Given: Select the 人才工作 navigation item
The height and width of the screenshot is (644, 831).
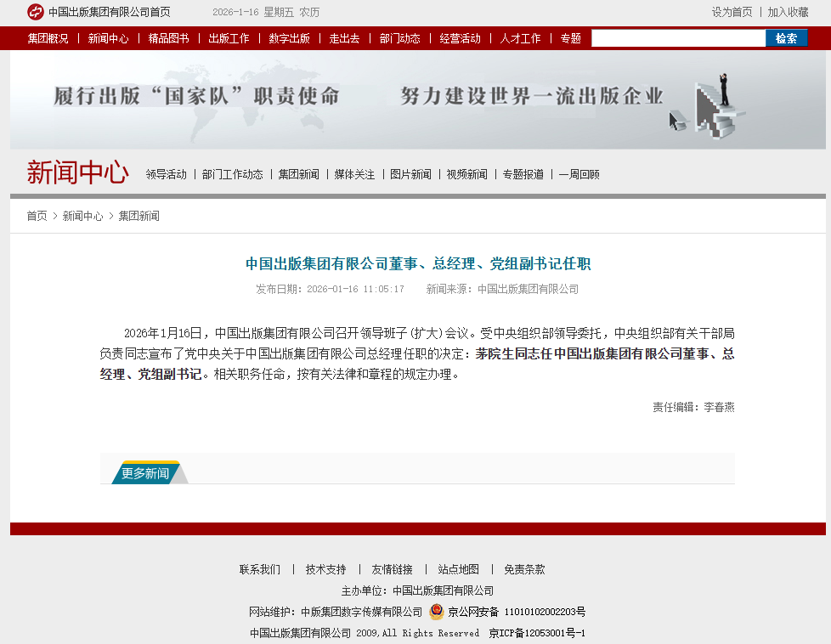Looking at the screenshot, I should 520,38.
